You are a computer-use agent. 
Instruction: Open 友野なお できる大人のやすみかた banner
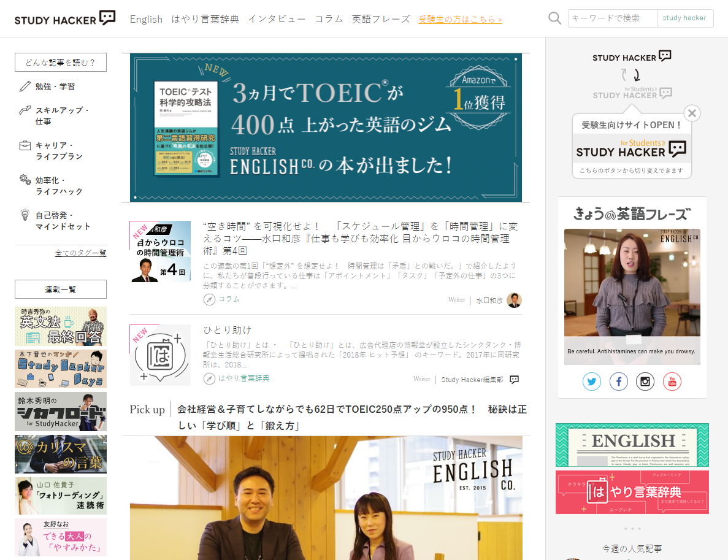point(60,537)
